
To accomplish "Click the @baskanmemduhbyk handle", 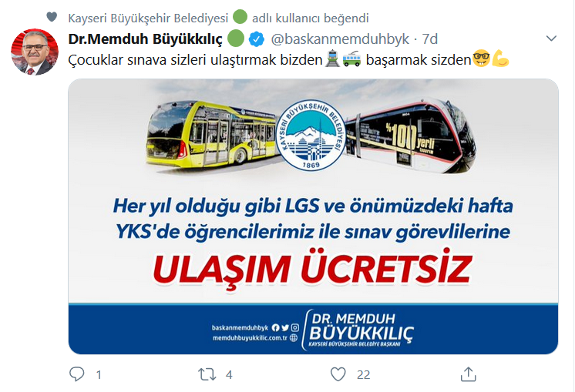I will 340,39.
